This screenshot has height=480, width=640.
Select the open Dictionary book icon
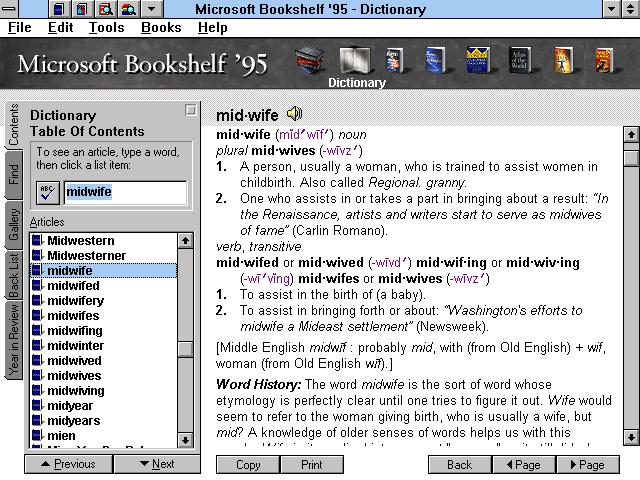tap(355, 60)
